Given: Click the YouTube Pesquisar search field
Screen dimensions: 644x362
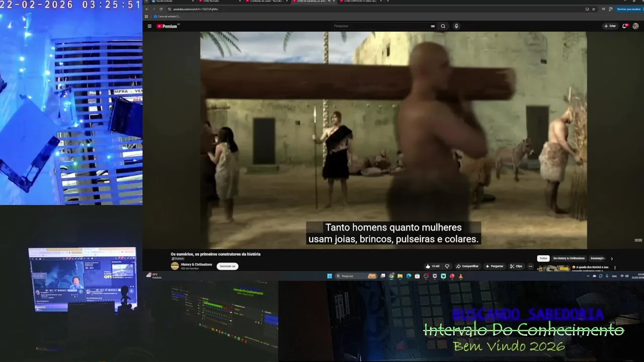Looking at the screenshot, I should tap(380, 26).
